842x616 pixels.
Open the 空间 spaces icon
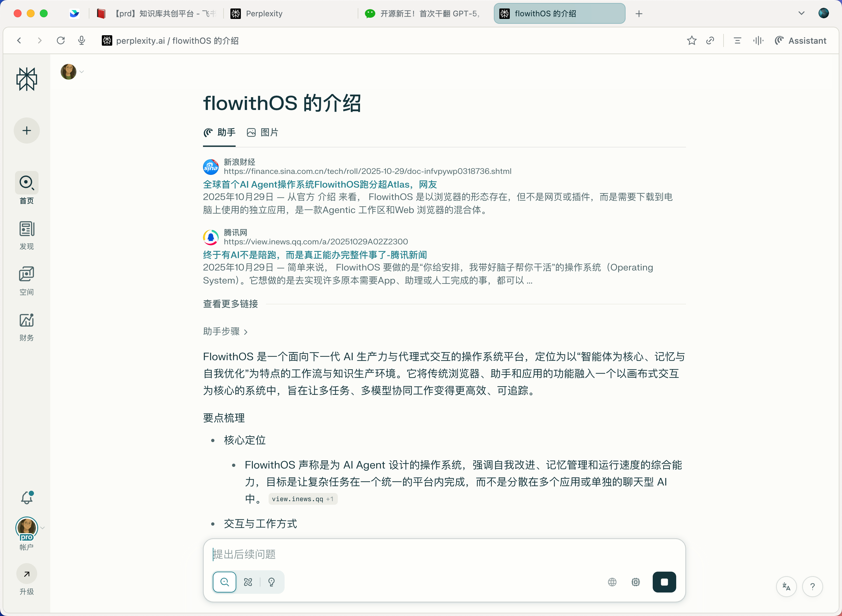point(26,281)
